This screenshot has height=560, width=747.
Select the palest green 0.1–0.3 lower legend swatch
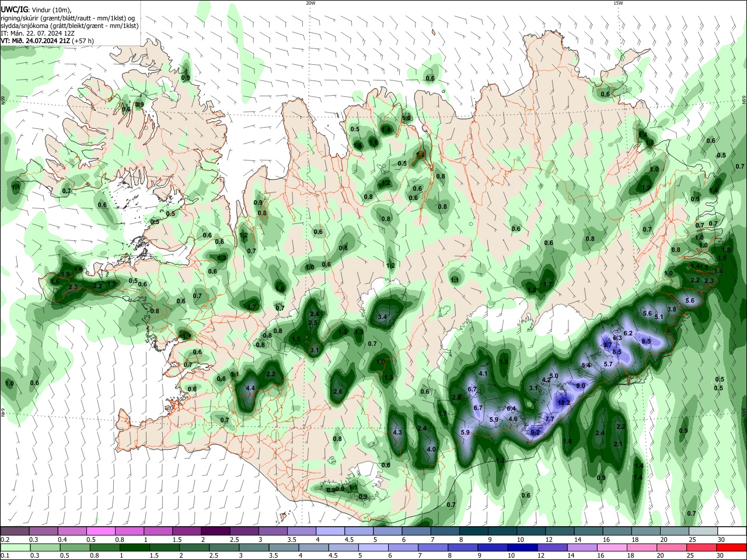(15, 547)
